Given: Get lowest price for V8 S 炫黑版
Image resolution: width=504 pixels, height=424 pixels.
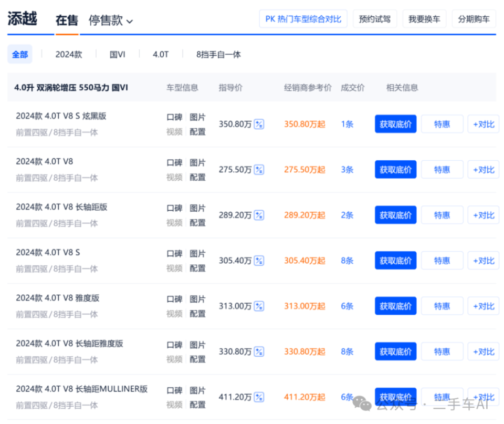Looking at the screenshot, I should [x=396, y=124].
